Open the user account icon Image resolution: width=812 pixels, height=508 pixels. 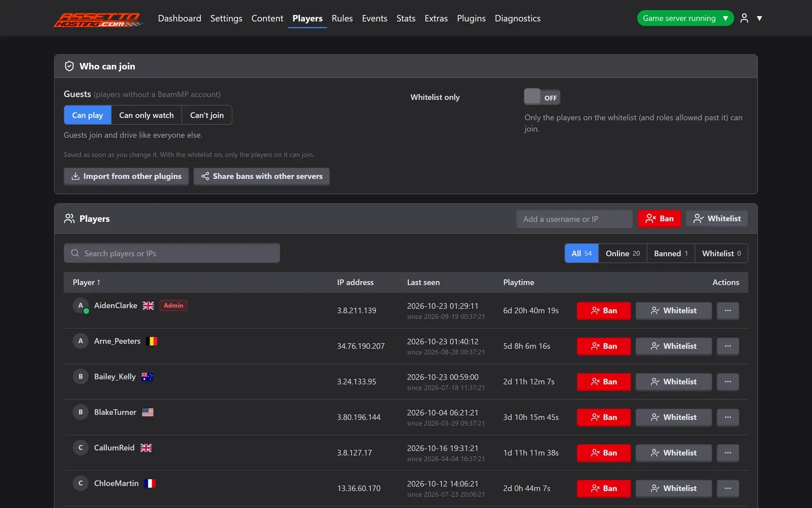[x=744, y=18]
